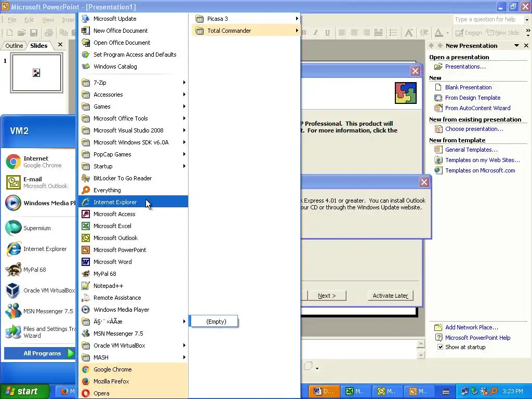This screenshot has height=399, width=532.
Task: Uncheck Show at startup checkbox
Action: pyautogui.click(x=440, y=347)
